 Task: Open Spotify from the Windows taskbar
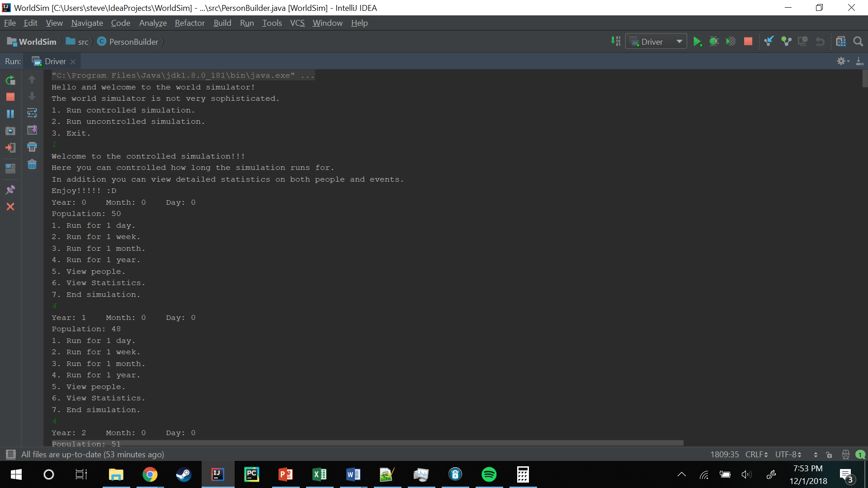489,474
